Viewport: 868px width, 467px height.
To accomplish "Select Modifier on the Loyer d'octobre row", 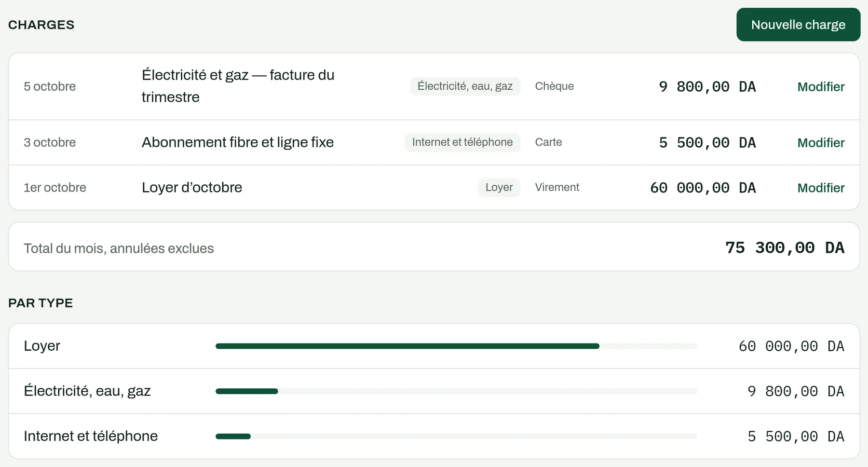I will [x=821, y=188].
